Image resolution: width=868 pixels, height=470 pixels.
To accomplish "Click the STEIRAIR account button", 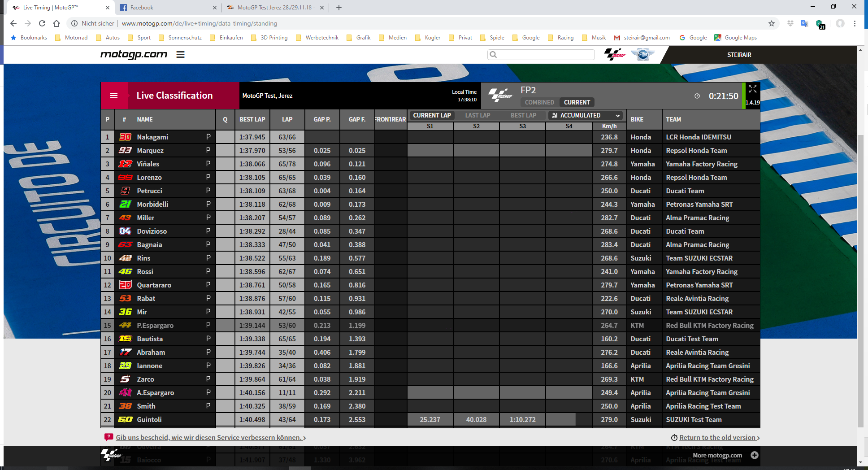I will pos(739,55).
